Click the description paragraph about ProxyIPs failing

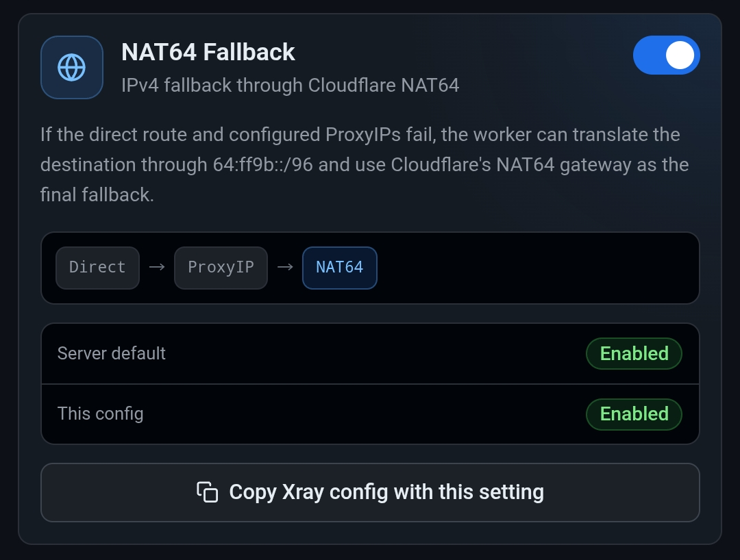(365, 164)
